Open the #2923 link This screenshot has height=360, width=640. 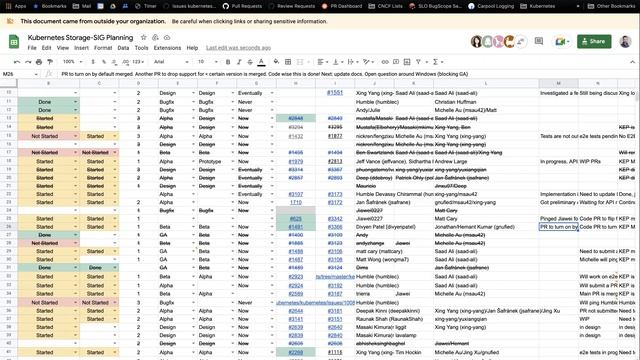pyautogui.click(x=296, y=277)
